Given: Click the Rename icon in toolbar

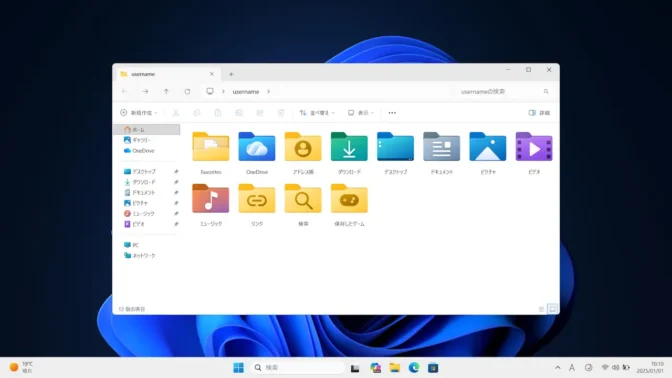Looking at the screenshot, I should tap(239, 113).
